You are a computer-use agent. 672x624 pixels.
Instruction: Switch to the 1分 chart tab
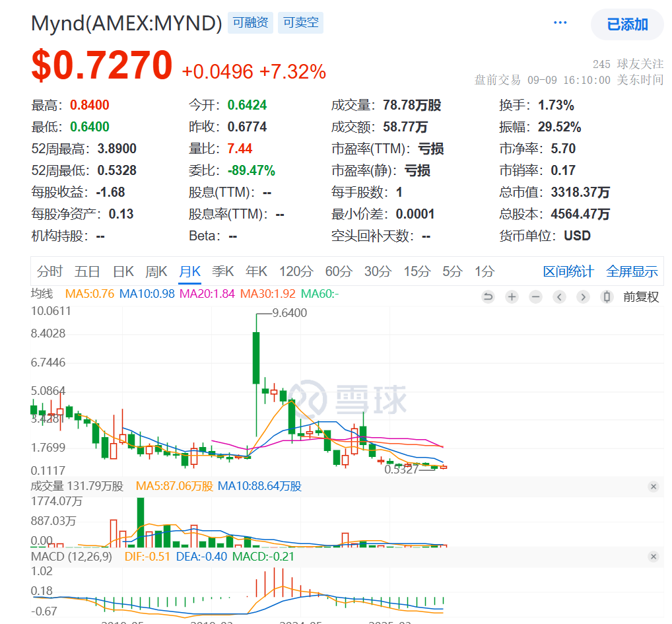tap(485, 271)
